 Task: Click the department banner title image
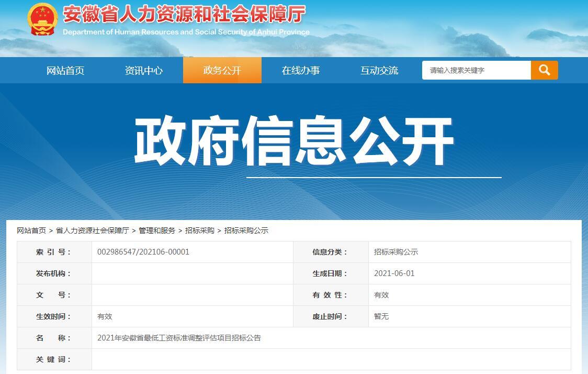coord(183,18)
